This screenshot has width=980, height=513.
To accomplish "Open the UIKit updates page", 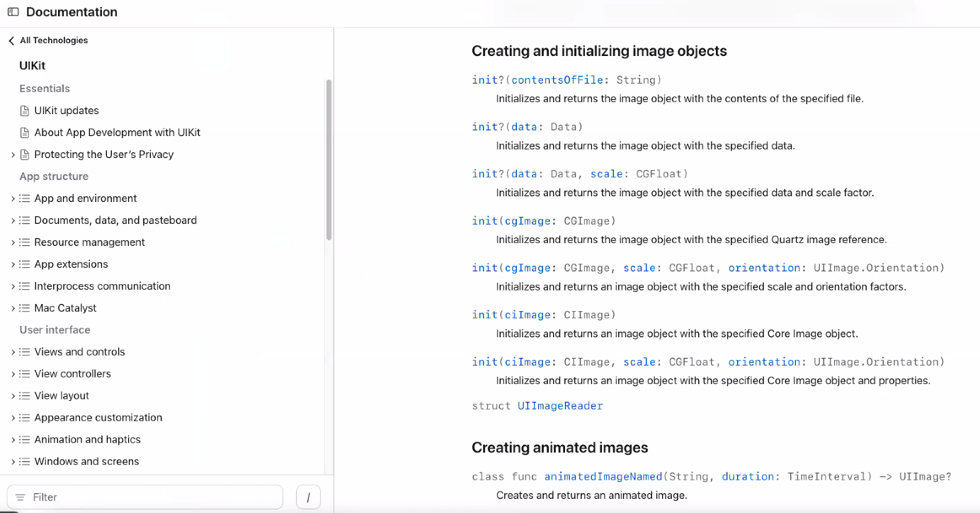I will coord(67,111).
